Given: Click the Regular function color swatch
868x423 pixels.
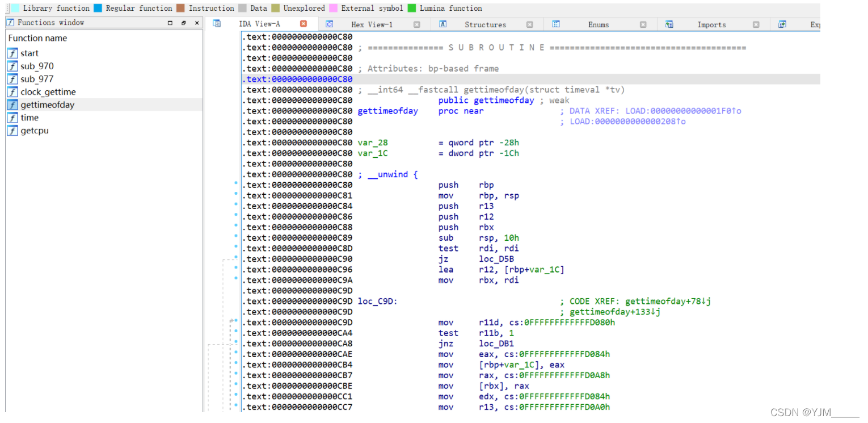Looking at the screenshot, I should [98, 8].
